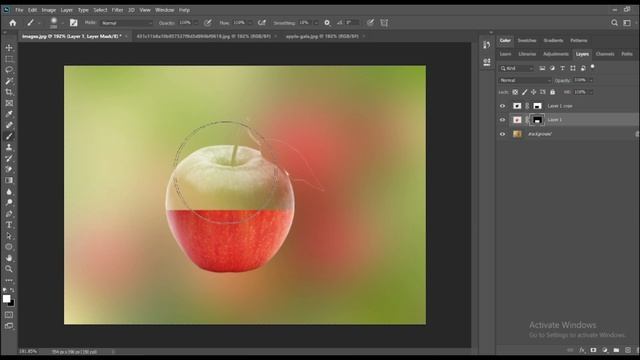Switch to the Swatches tab
Screen dimensions: 640x360
click(x=527, y=40)
